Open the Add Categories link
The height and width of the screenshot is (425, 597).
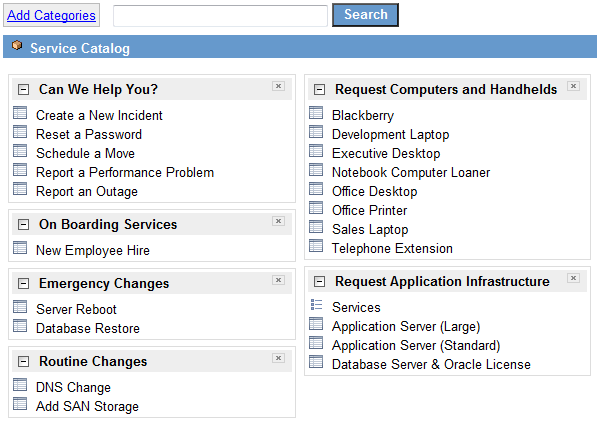(x=51, y=15)
